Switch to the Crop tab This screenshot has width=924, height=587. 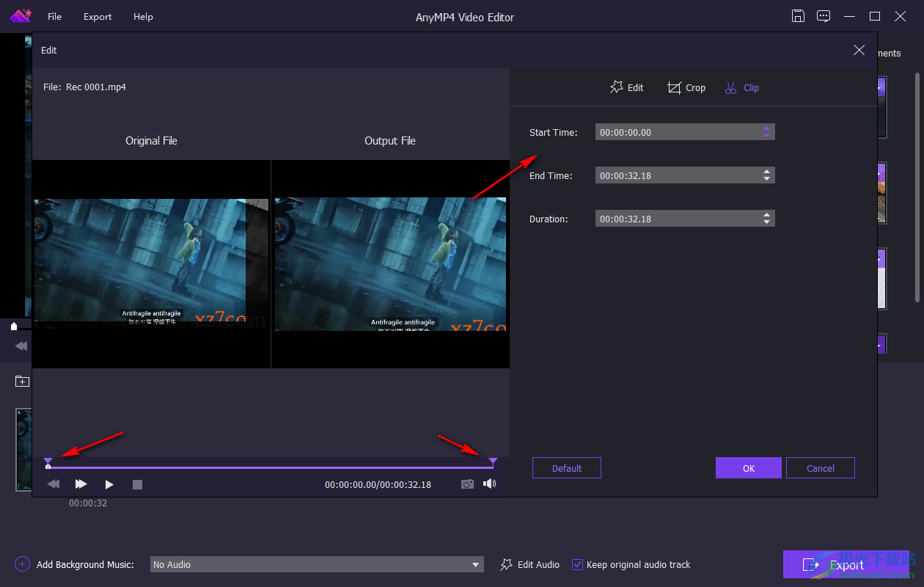[x=686, y=87]
